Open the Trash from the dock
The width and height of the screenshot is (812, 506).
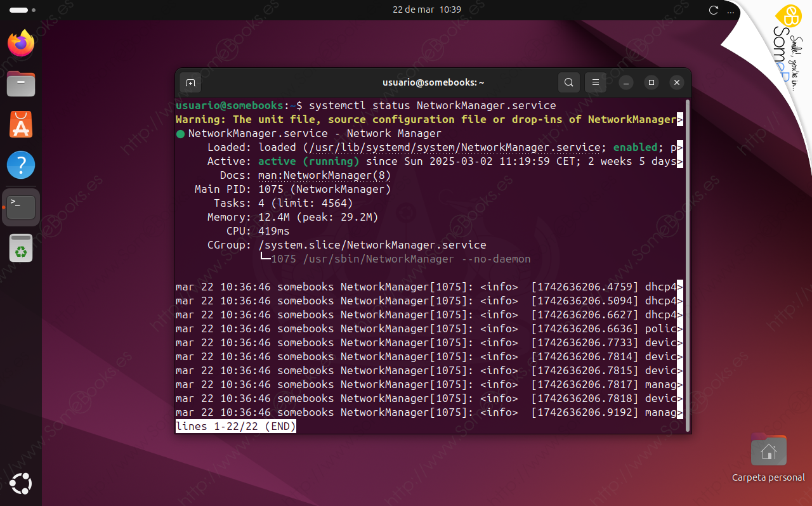pyautogui.click(x=21, y=248)
